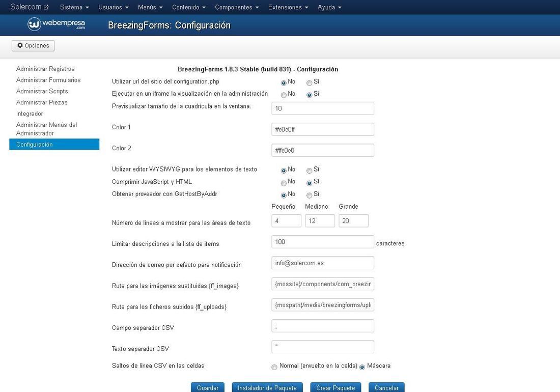Click the grid size preview field

tap(323, 108)
